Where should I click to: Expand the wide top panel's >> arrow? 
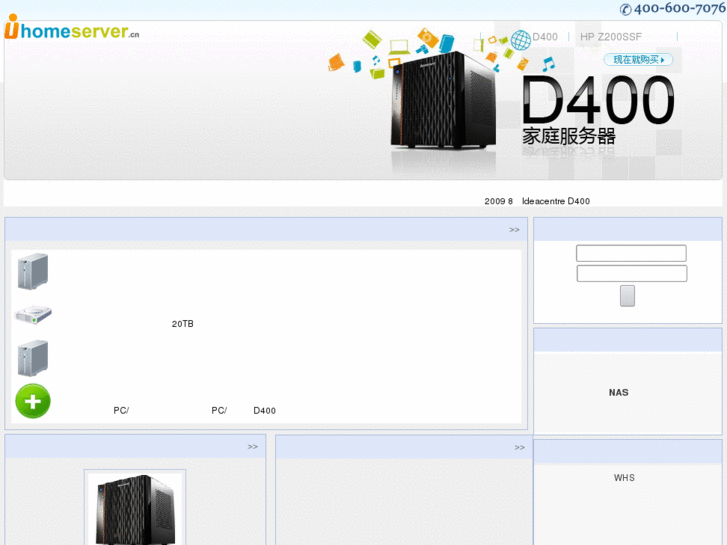(514, 230)
